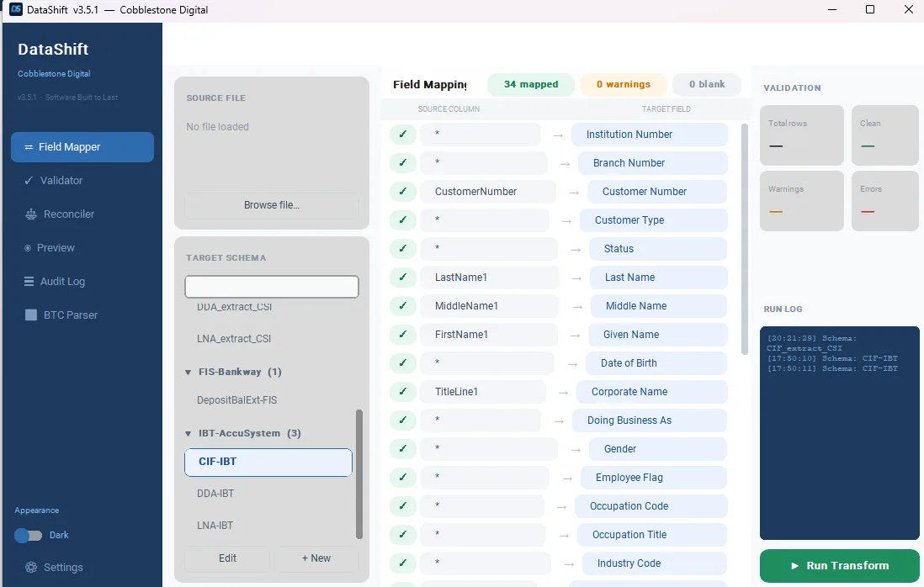The width and height of the screenshot is (924, 587).
Task: Click check icon of Gender row
Action: (403, 448)
